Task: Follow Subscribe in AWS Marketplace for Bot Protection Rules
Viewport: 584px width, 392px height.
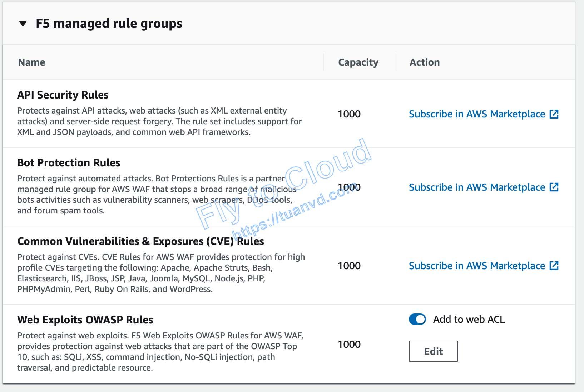Action: tap(477, 187)
